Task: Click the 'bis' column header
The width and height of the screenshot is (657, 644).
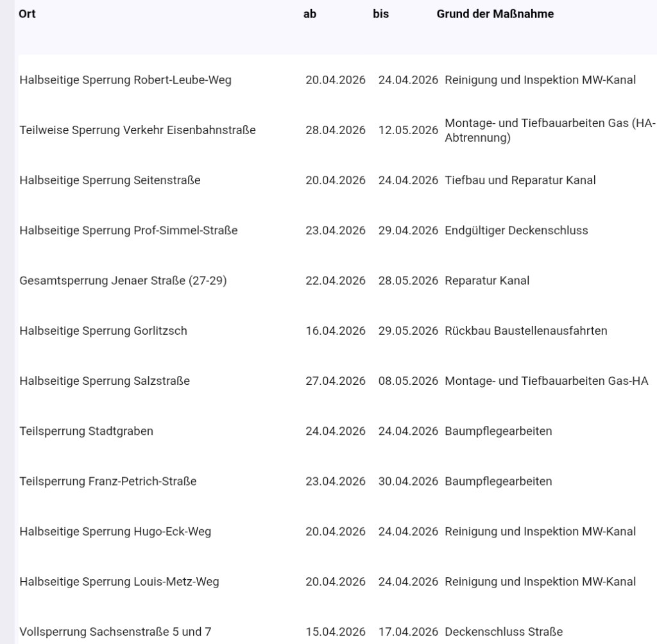Action: pyautogui.click(x=380, y=13)
